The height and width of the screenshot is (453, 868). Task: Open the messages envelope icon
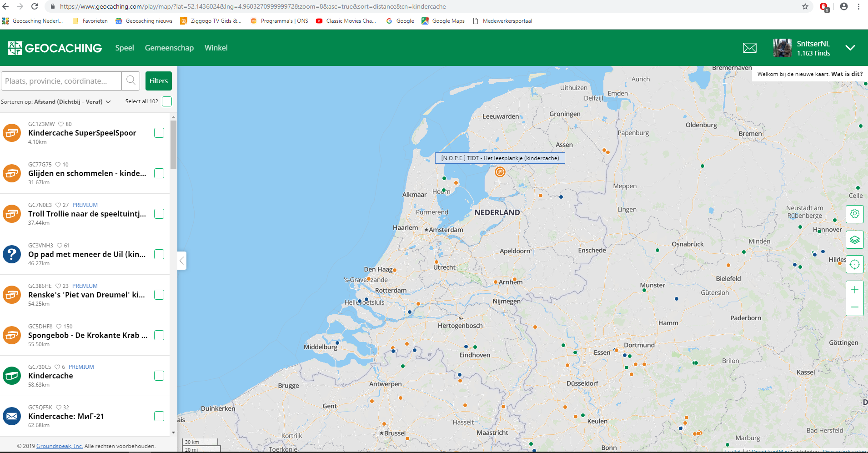click(x=749, y=48)
